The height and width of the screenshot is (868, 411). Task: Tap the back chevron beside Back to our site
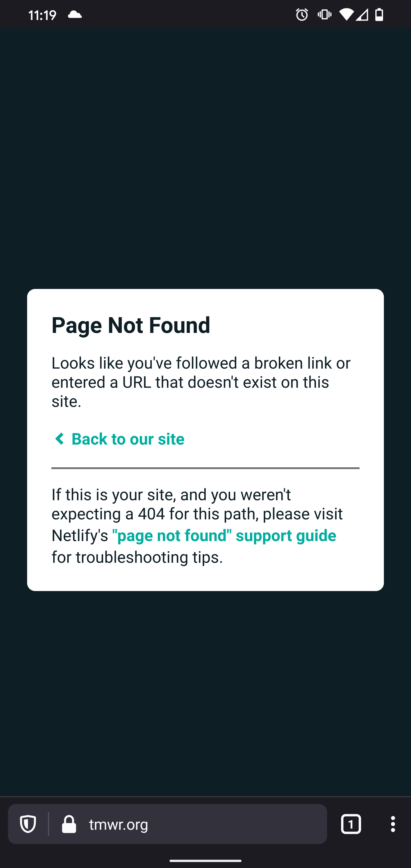[59, 438]
